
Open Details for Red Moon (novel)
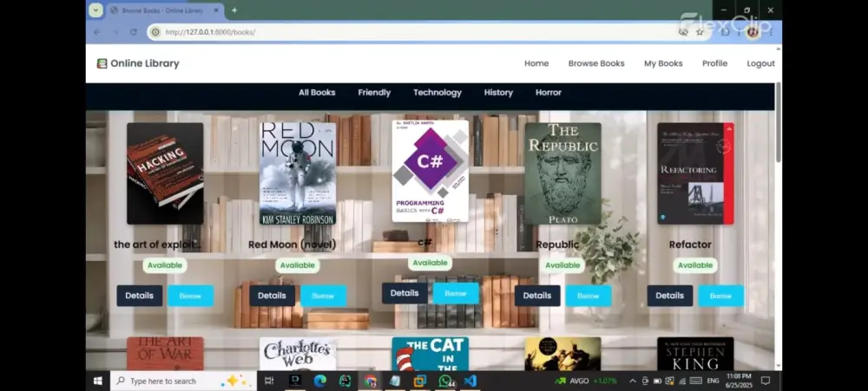pyautogui.click(x=272, y=296)
